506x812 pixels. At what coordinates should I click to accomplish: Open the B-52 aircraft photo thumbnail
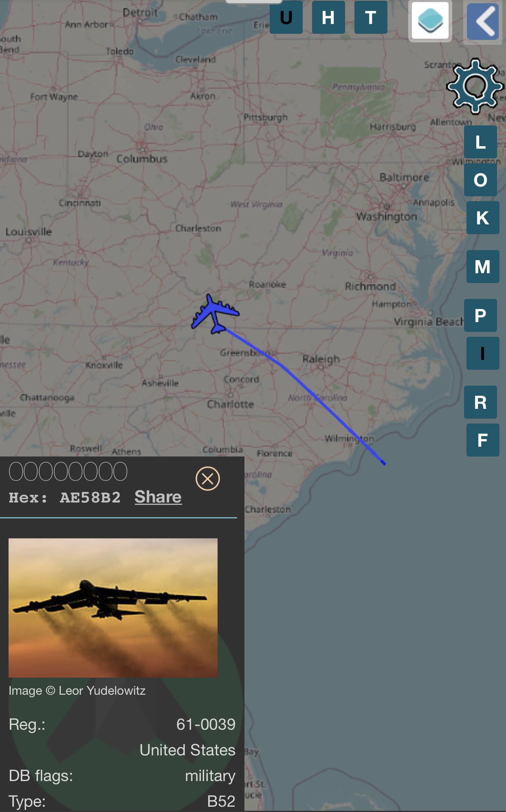[113, 608]
